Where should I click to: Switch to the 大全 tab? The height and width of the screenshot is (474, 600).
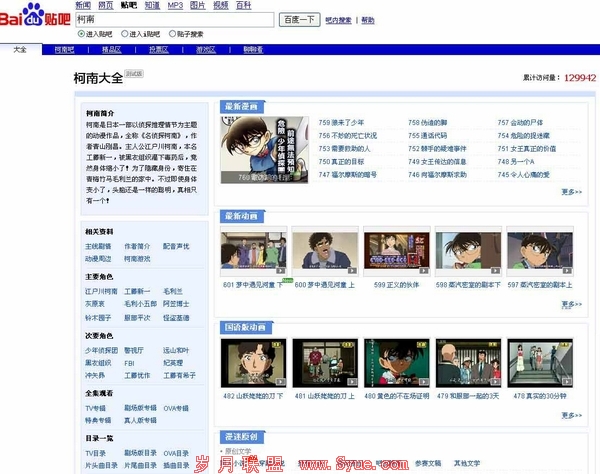pyautogui.click(x=20, y=49)
